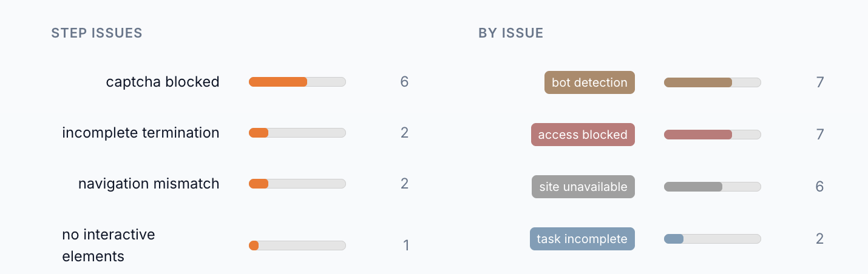This screenshot has height=274, width=868.
Task: Click the no interactive elements bar
Action: coord(297,246)
